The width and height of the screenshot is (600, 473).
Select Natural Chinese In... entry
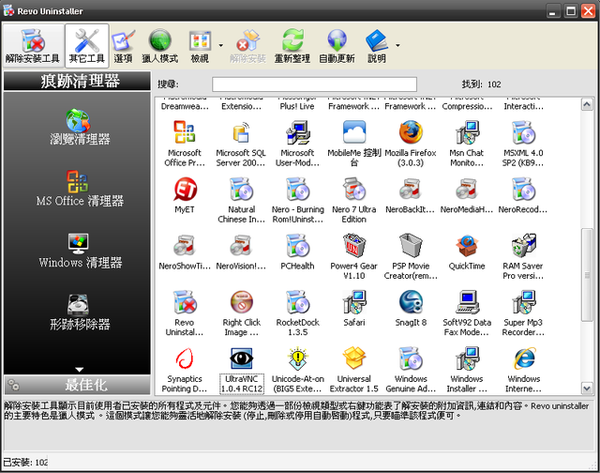click(241, 200)
